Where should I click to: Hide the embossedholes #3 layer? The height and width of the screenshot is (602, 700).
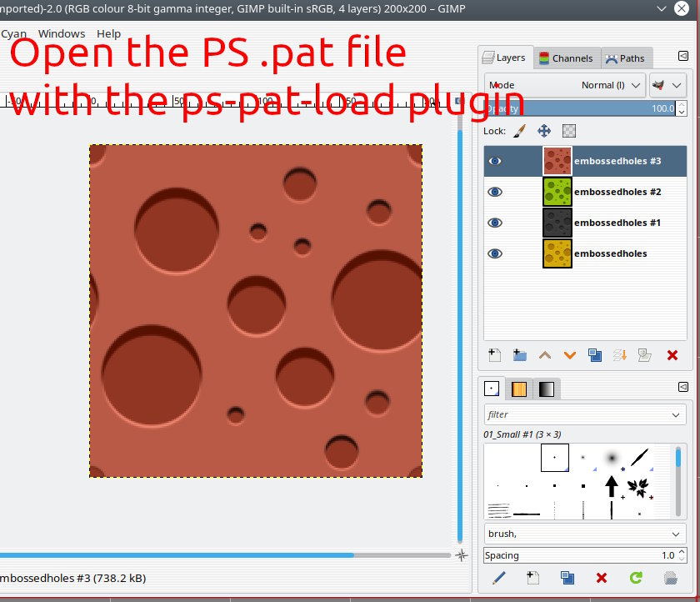(495, 161)
